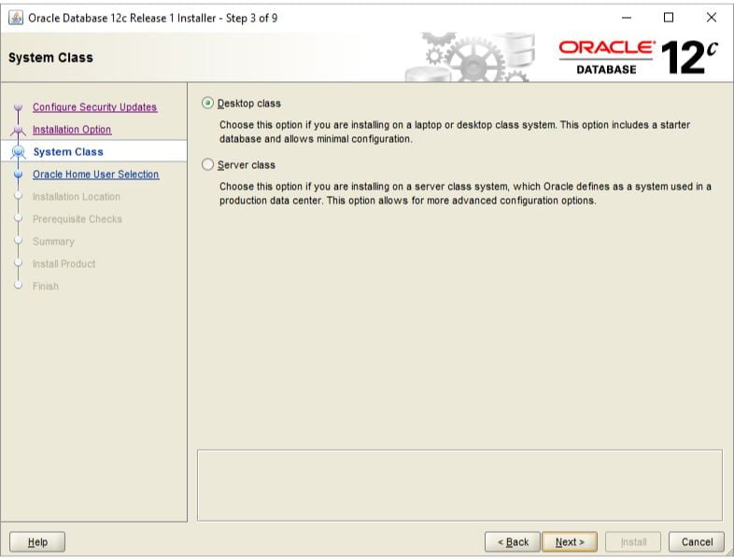This screenshot has width=734, height=560.
Task: Click the System Class page heading
Action: coord(50,58)
